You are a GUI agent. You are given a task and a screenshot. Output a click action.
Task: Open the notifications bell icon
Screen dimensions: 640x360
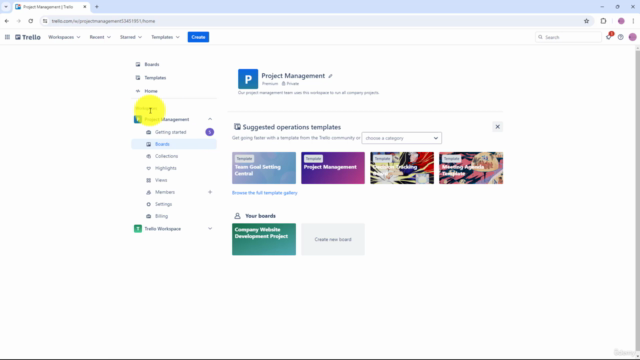609,37
